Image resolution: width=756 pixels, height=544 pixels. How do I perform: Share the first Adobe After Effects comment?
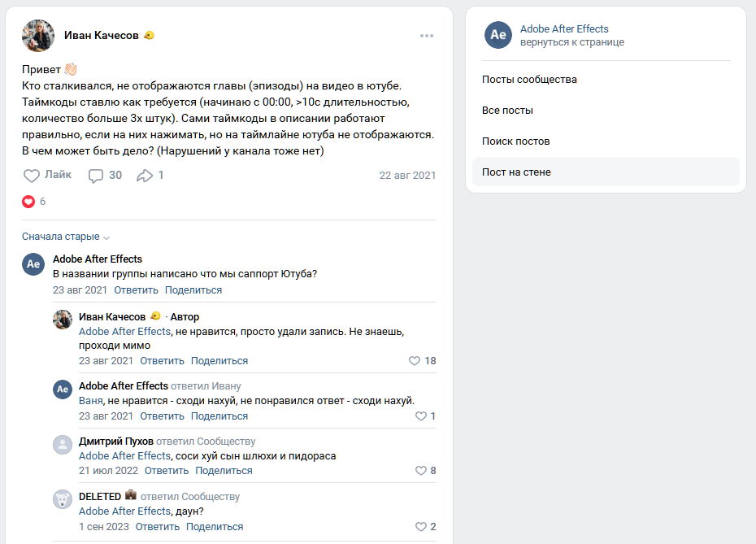click(193, 289)
